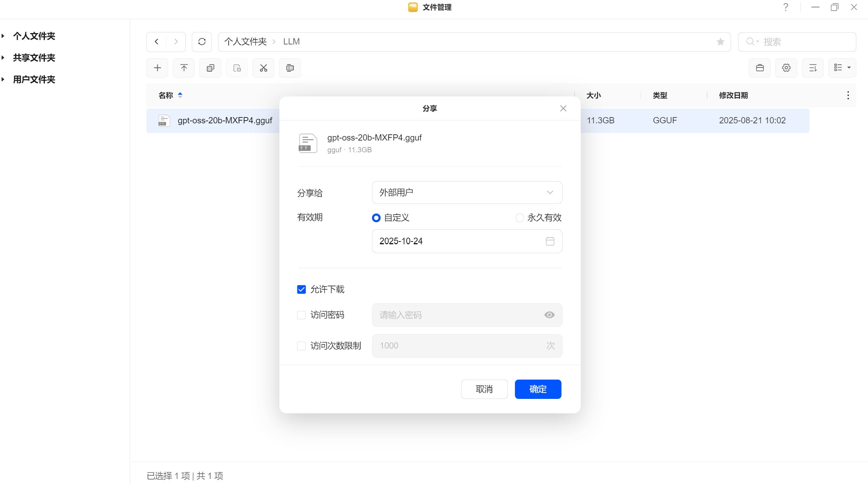Click the scissors cut icon
Screen dimensions: 868x485
263,68
